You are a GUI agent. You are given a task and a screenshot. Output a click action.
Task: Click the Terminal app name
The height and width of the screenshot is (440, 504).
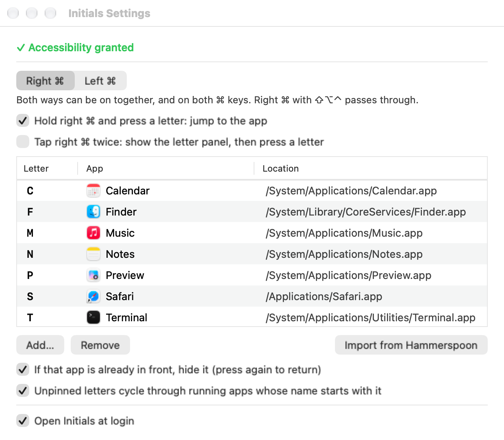click(x=126, y=318)
